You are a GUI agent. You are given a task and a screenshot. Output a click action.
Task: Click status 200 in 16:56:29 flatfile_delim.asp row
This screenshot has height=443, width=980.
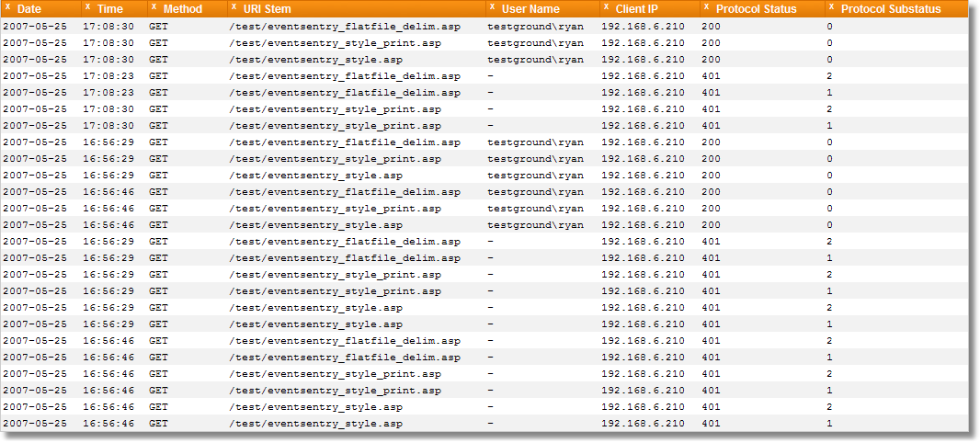(712, 142)
